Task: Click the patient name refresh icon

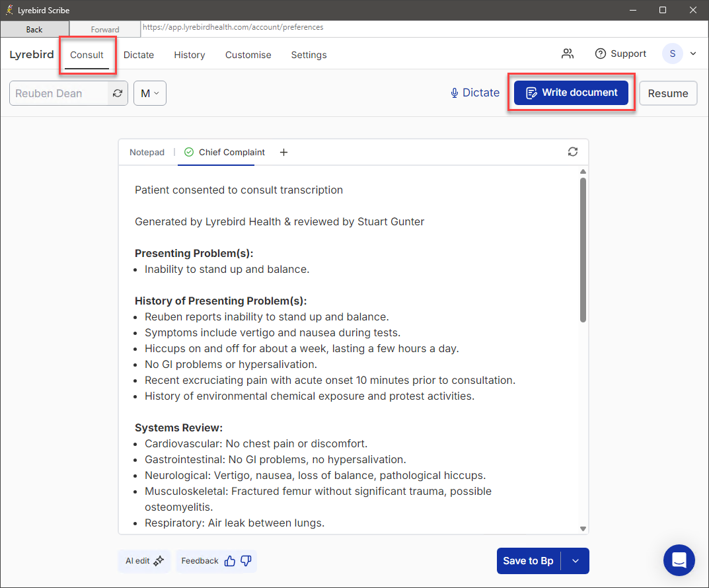Action: click(x=118, y=93)
